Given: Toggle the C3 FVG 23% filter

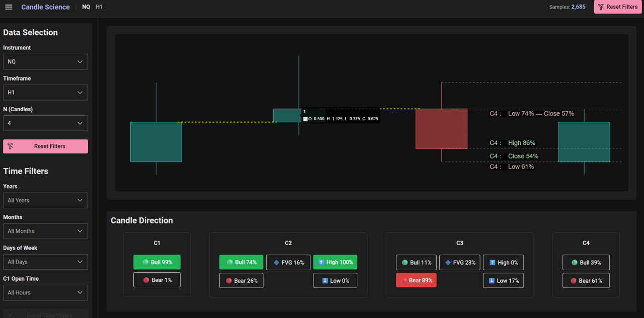Looking at the screenshot, I should (460, 263).
